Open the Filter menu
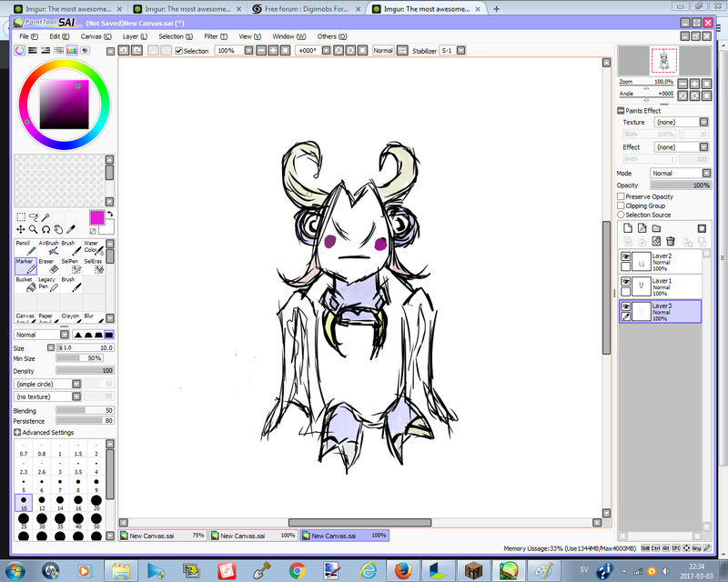The width and height of the screenshot is (728, 582). [x=216, y=36]
